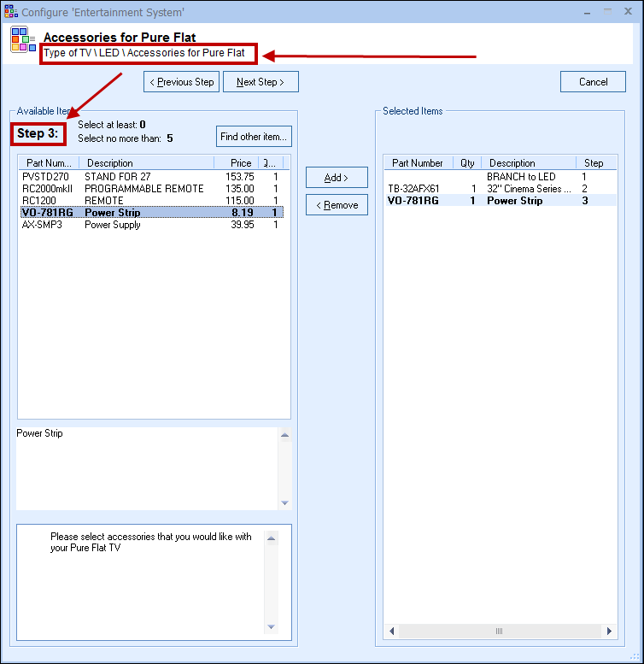Image resolution: width=644 pixels, height=664 pixels.
Task: Add the selected item with Add button
Action: (x=337, y=178)
